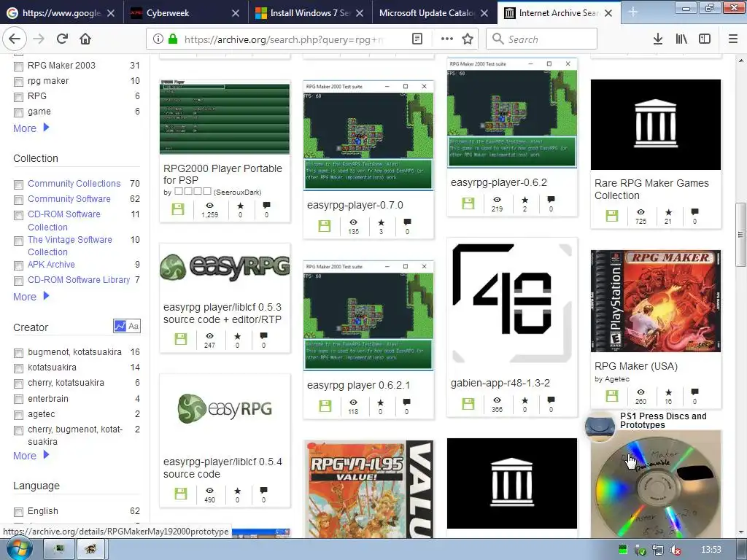747x560 pixels.
Task: Open RPG Maker PlayStation cover thumbnail
Action: click(x=656, y=301)
